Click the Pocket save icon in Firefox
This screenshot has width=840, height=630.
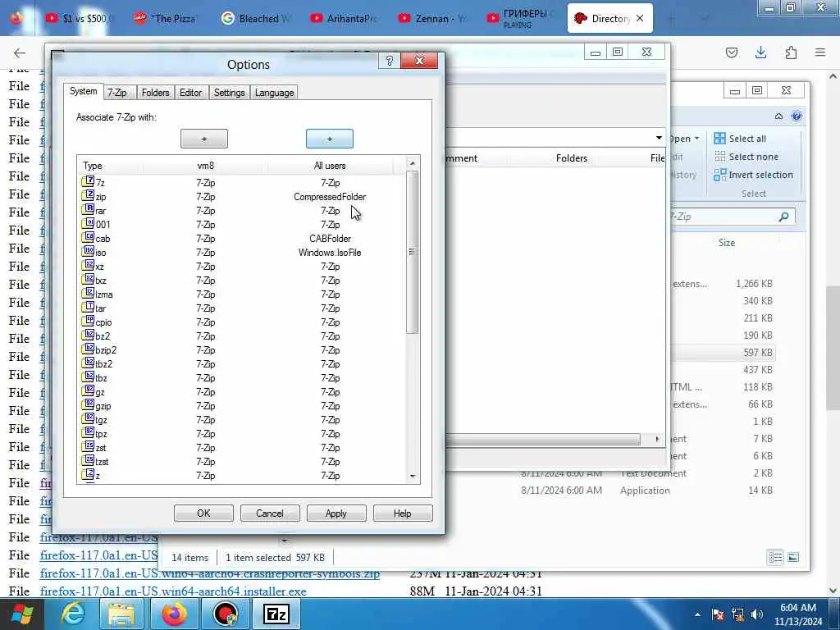(x=731, y=52)
